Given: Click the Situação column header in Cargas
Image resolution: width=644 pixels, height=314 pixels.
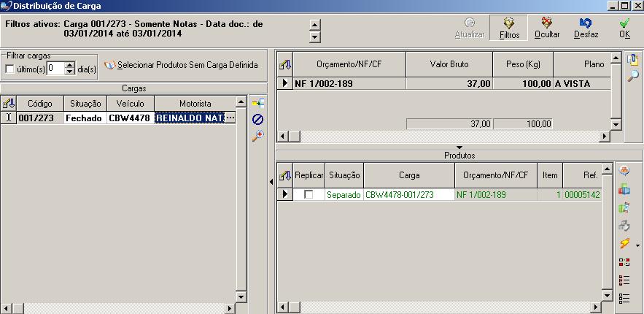Looking at the screenshot, I should 85,104.
